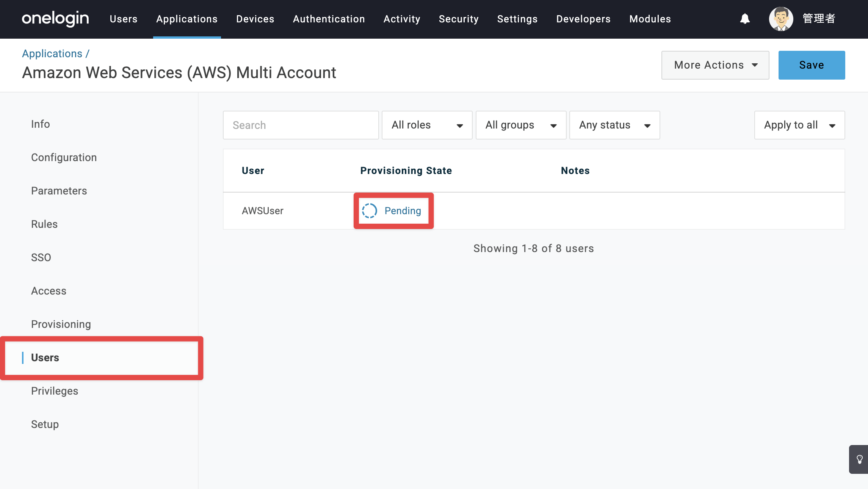
Task: Expand the More Actions dropdown
Action: point(715,65)
